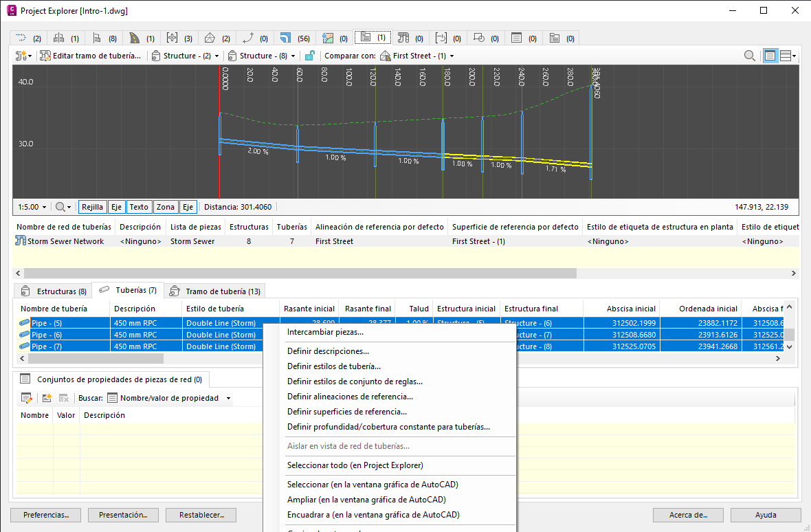Open the tab icon with count (3)

179,38
